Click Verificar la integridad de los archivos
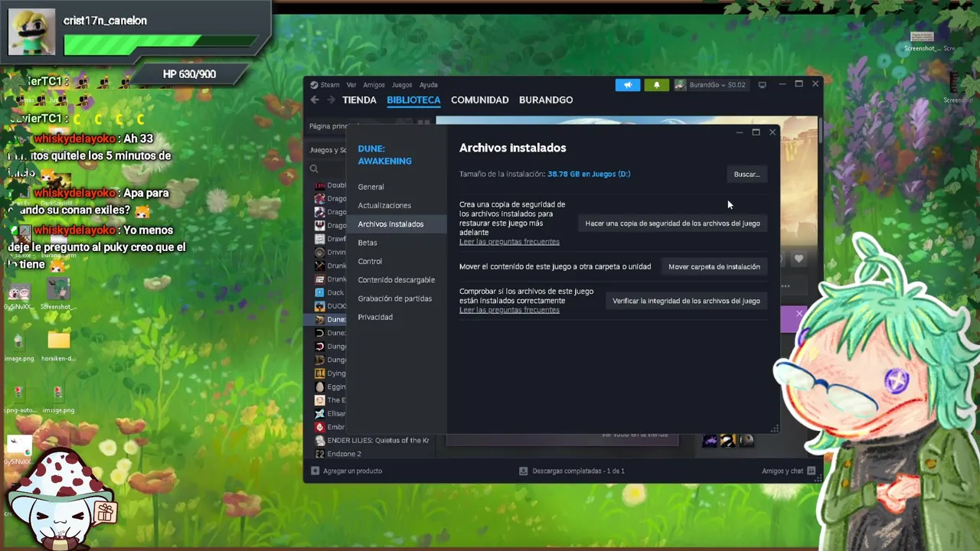Viewport: 980px width, 551px height. coord(686,301)
